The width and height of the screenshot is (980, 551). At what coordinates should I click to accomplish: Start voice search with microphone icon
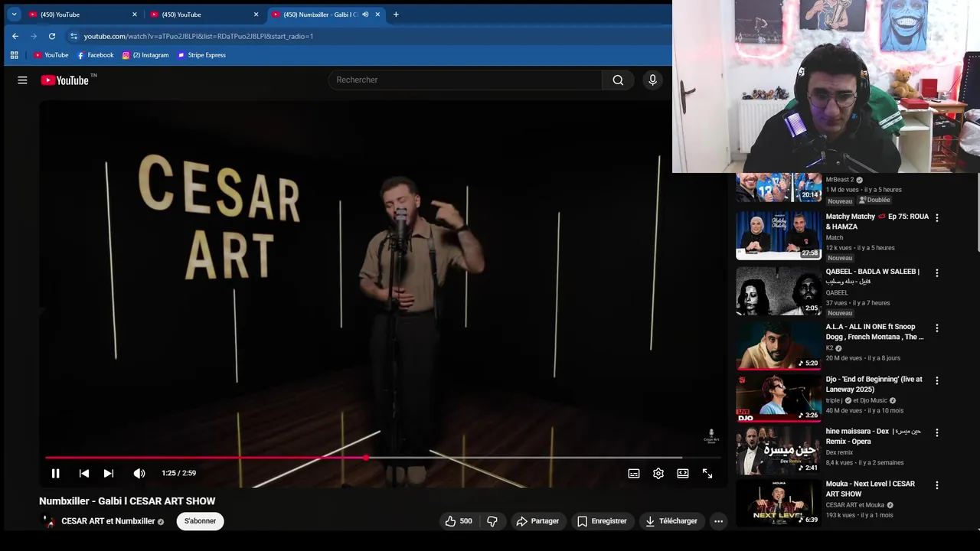click(x=652, y=80)
